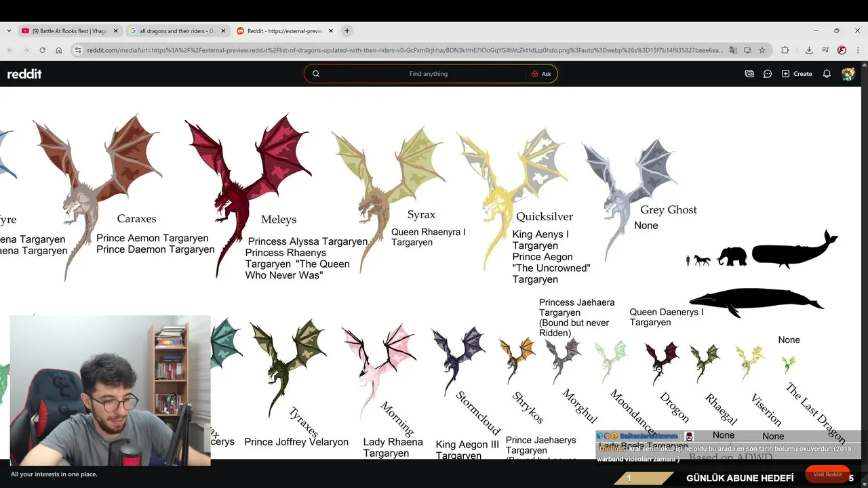Open Reddit notifications bell

point(827,74)
